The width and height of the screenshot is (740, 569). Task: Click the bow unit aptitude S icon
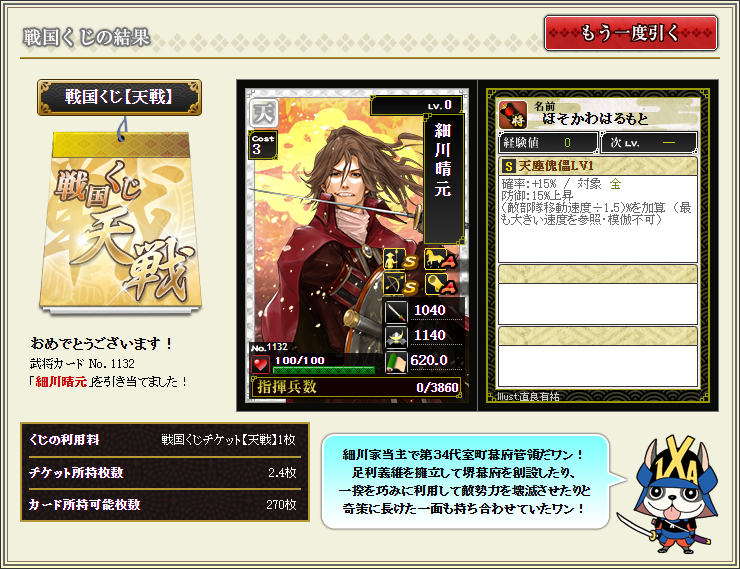(x=400, y=284)
